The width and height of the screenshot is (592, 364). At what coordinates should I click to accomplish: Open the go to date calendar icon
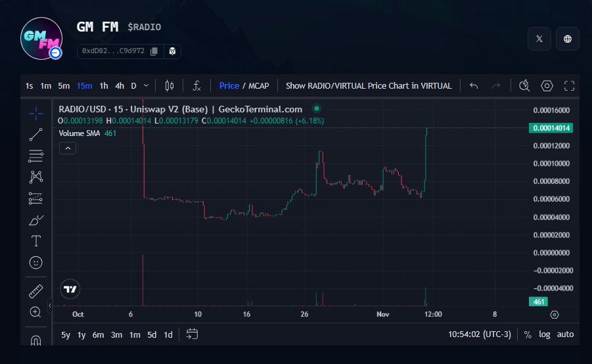[192, 334]
